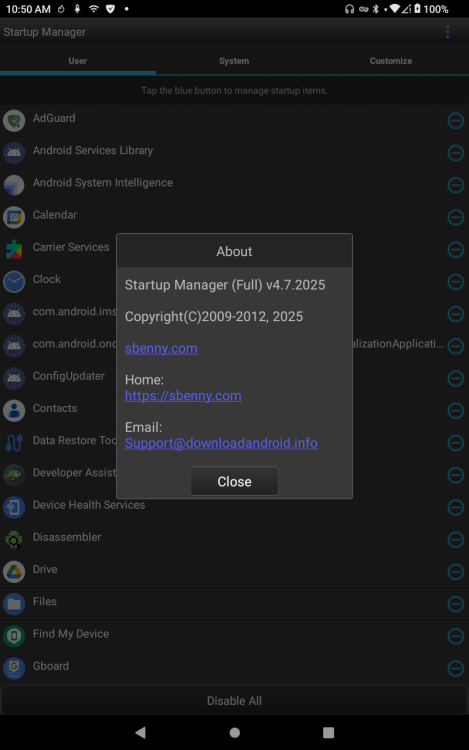This screenshot has height=750, width=469.
Task: Select the Device Health Services entry text
Action: click(x=89, y=505)
